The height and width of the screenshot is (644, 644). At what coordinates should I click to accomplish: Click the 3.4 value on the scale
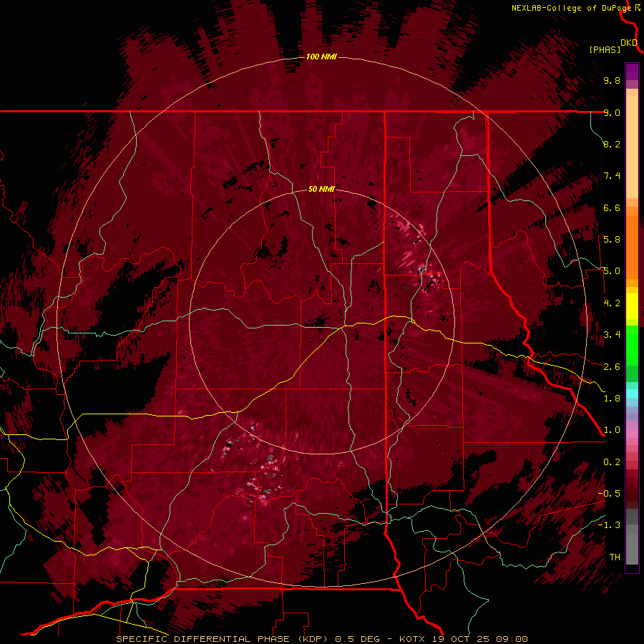click(x=612, y=335)
